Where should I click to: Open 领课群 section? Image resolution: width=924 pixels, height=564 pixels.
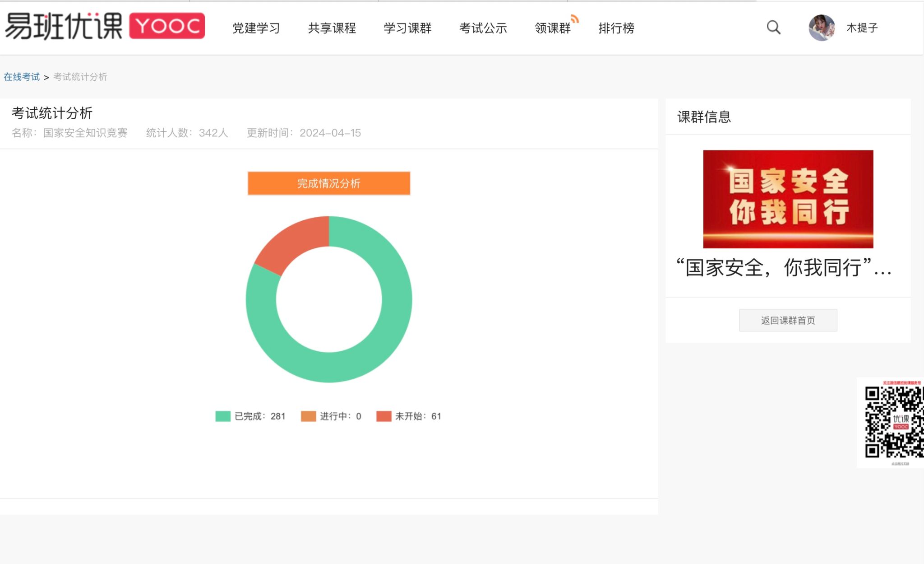point(553,28)
